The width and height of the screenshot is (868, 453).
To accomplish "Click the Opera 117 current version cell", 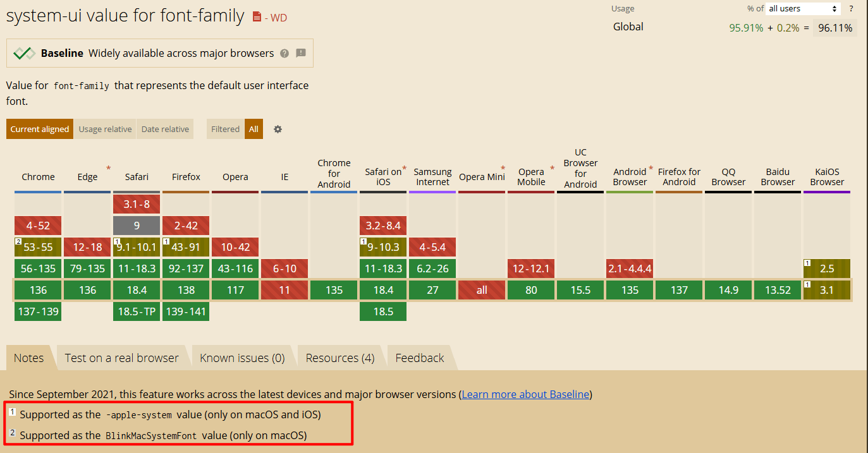I will pyautogui.click(x=235, y=290).
